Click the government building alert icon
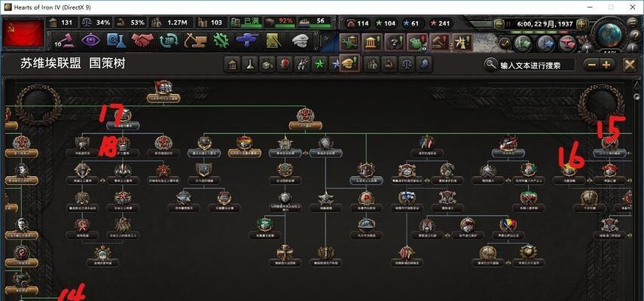This screenshot has width=644, height=301. [x=372, y=42]
